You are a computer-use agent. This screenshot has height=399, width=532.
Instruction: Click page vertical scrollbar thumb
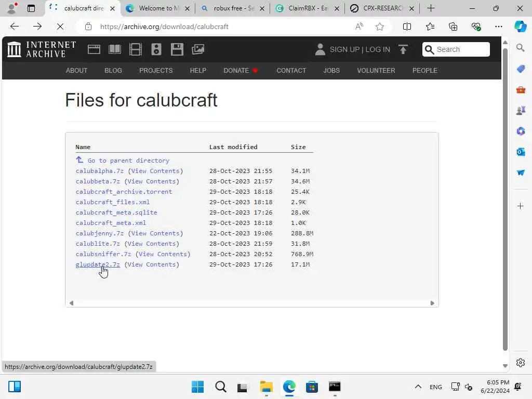pyautogui.click(x=505, y=199)
